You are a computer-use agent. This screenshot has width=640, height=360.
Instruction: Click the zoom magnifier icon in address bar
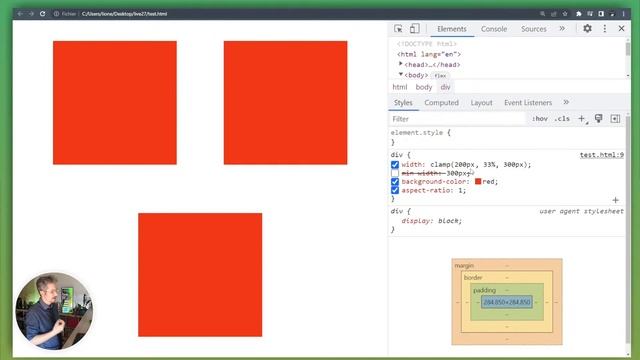click(x=542, y=13)
